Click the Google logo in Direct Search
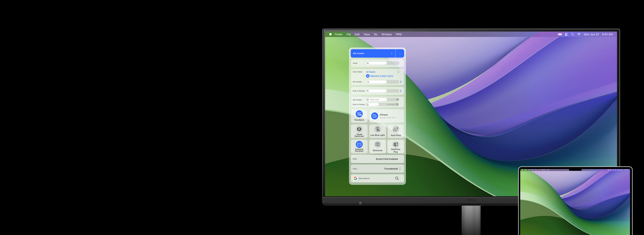The image size is (644, 235). point(356,178)
